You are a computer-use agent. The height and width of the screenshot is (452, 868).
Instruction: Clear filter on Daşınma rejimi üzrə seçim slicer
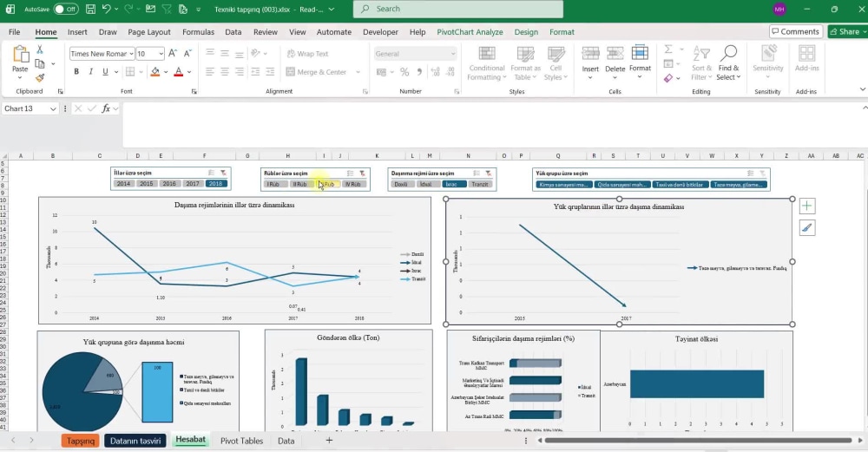tap(488, 174)
